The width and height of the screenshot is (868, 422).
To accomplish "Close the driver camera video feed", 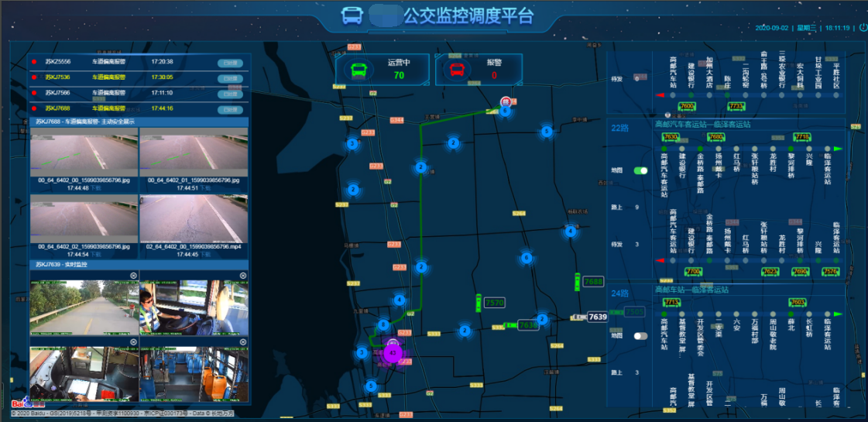I will point(242,276).
